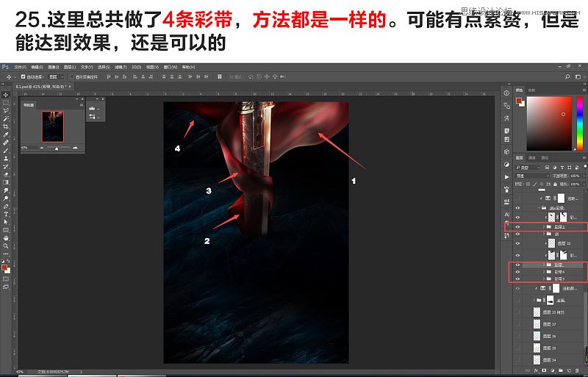Create a new group folder icon
Image resolution: width=588 pixels, height=377 pixels.
click(560, 370)
